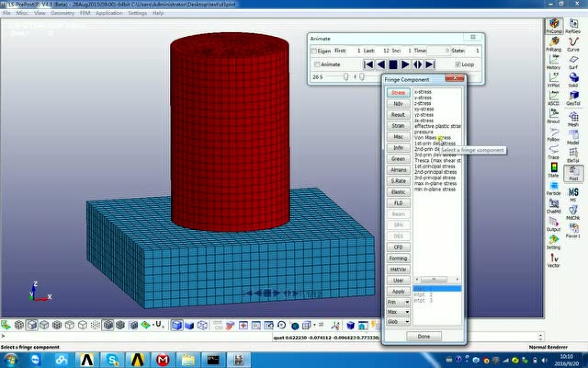The height and width of the screenshot is (368, 588).
Task: Open the Glob dropdown
Action: tap(398, 321)
